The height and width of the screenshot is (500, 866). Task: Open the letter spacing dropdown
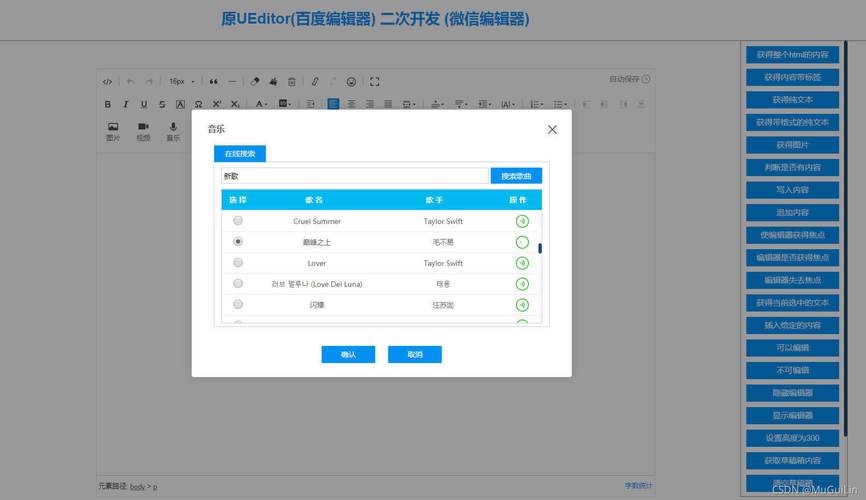click(x=508, y=104)
